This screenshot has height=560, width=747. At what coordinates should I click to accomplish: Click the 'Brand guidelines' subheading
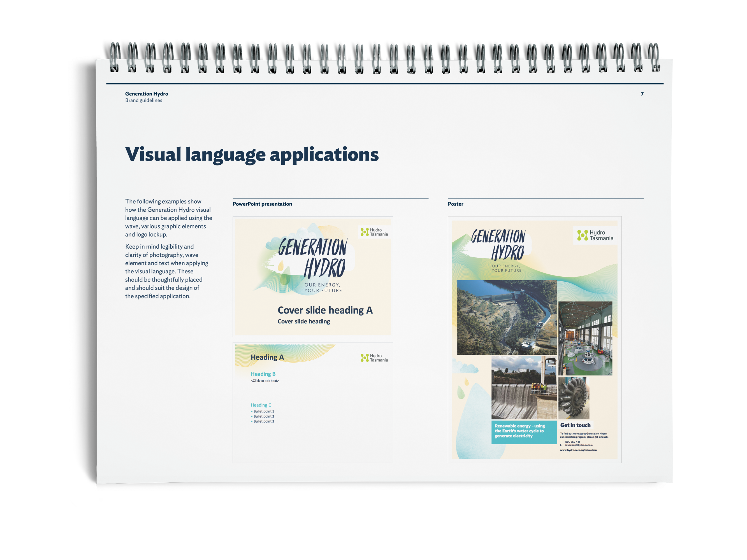click(143, 100)
